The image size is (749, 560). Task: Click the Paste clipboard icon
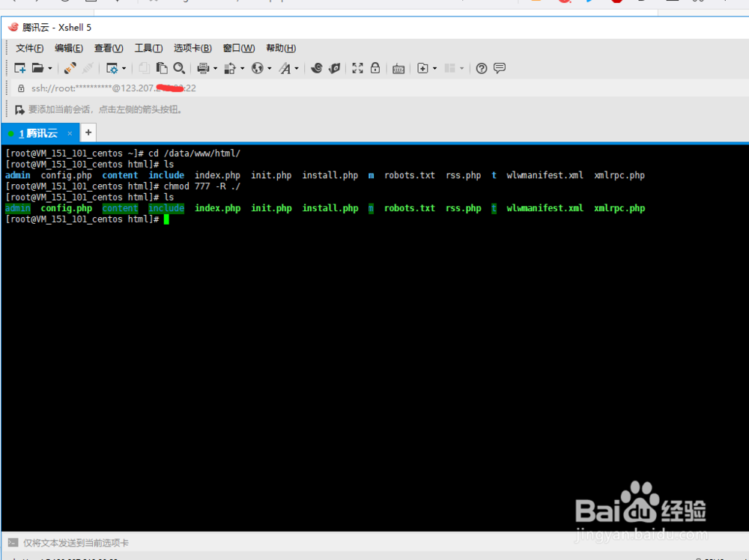(162, 68)
